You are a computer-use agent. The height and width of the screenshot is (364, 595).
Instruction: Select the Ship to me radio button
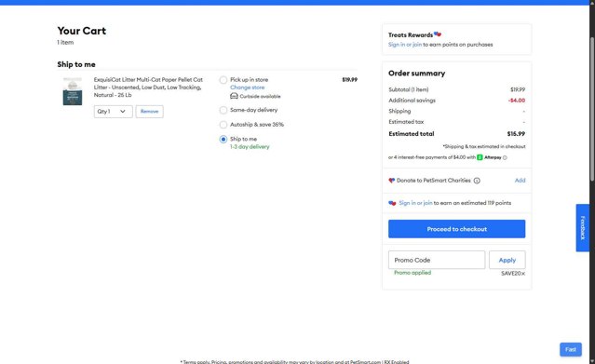(223, 140)
